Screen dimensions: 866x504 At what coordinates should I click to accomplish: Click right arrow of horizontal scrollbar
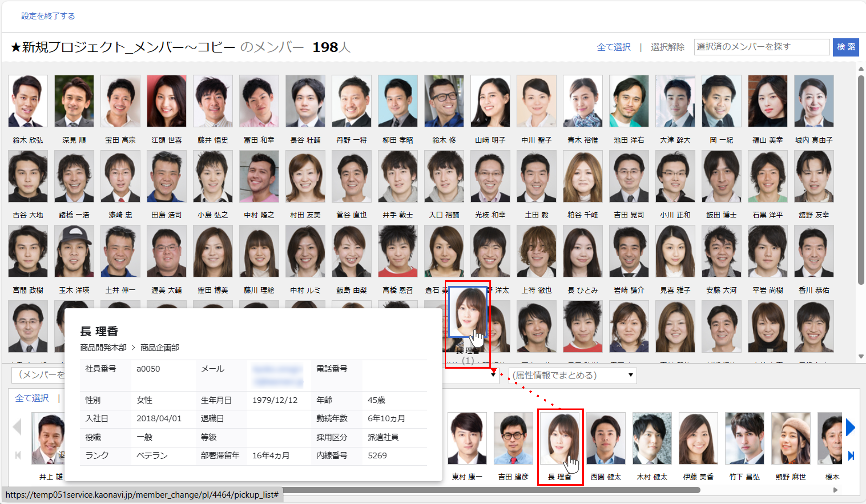pos(835,490)
